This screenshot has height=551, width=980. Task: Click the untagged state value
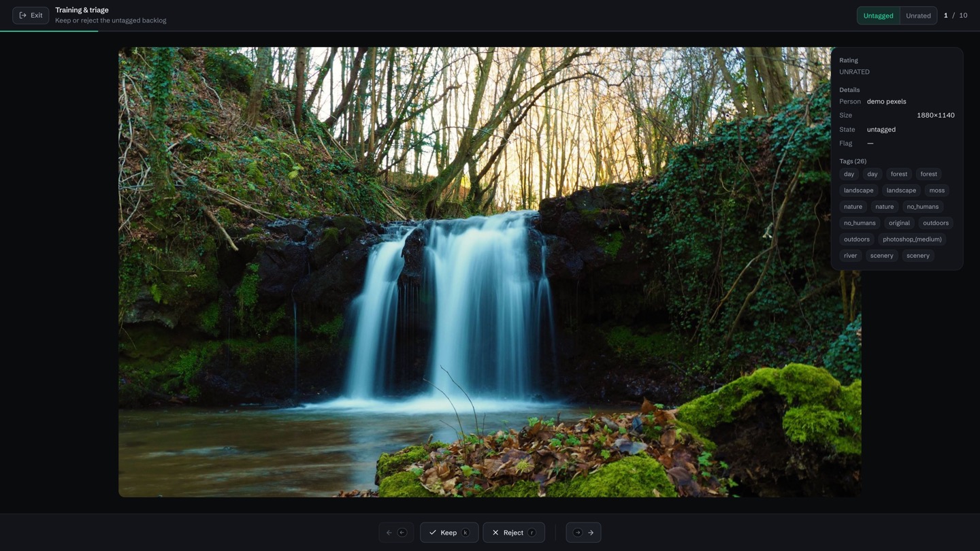[881, 129]
